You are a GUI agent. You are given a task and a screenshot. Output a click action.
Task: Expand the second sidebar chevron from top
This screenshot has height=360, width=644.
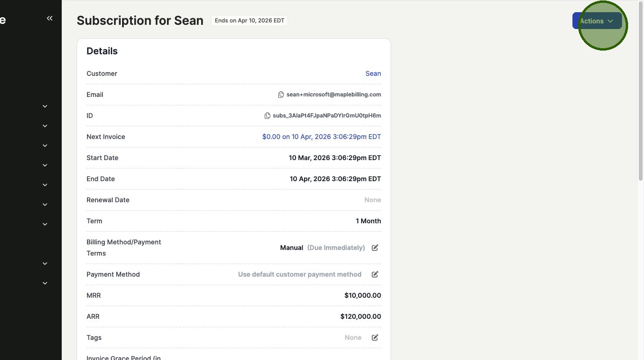coord(45,126)
